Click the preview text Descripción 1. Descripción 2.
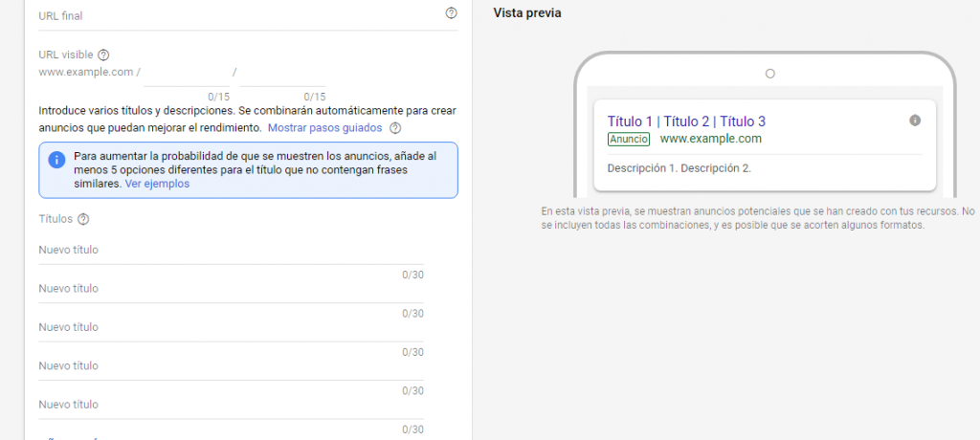The image size is (980, 440). click(679, 169)
